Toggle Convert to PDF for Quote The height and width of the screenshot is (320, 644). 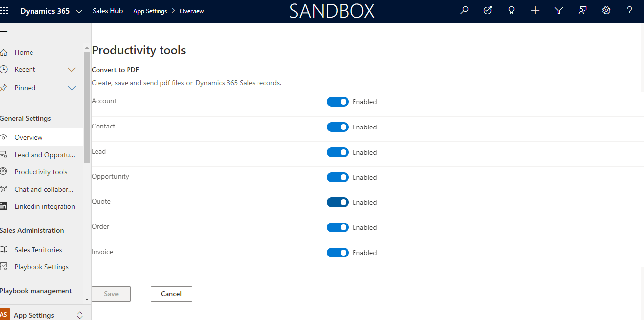tap(338, 202)
